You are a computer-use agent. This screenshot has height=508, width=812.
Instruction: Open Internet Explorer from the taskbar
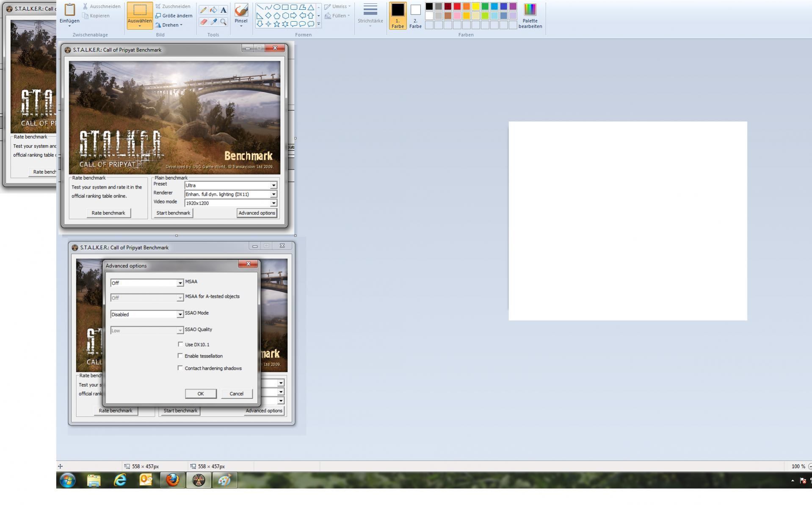(120, 480)
